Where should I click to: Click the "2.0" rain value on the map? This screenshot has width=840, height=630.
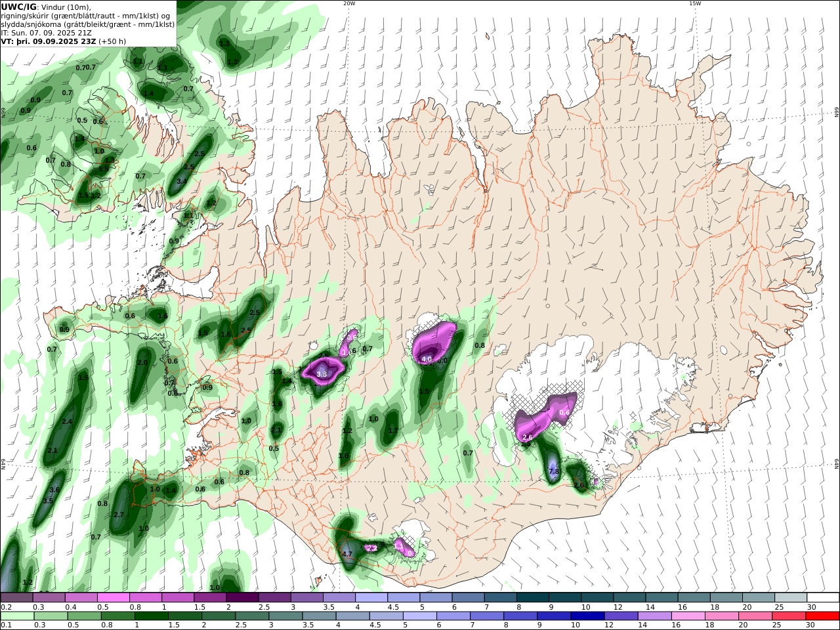(x=142, y=362)
